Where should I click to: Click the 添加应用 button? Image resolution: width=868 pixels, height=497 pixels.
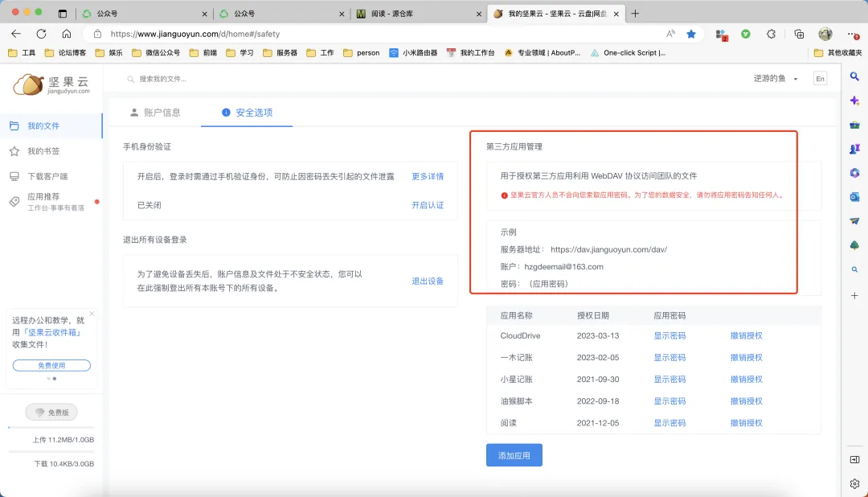pos(514,455)
